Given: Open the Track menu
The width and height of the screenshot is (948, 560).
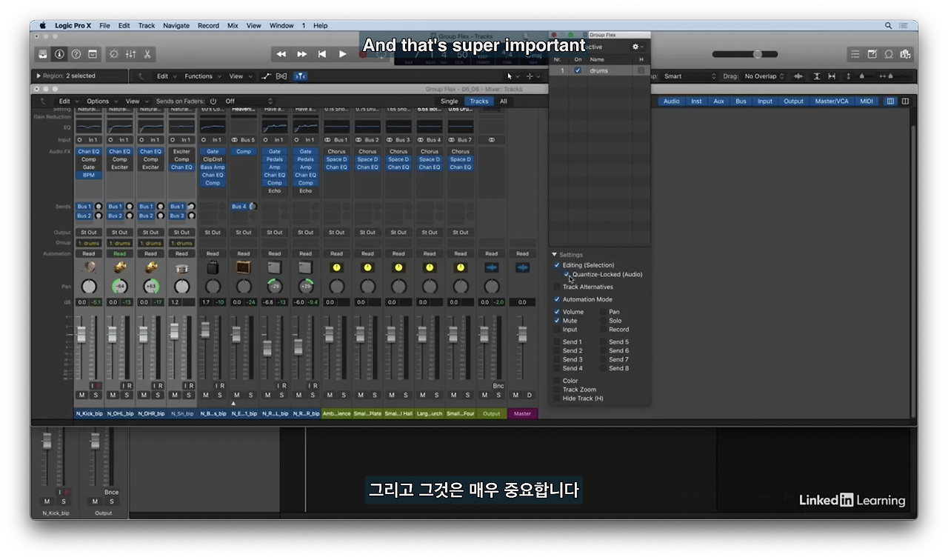Looking at the screenshot, I should [x=147, y=25].
